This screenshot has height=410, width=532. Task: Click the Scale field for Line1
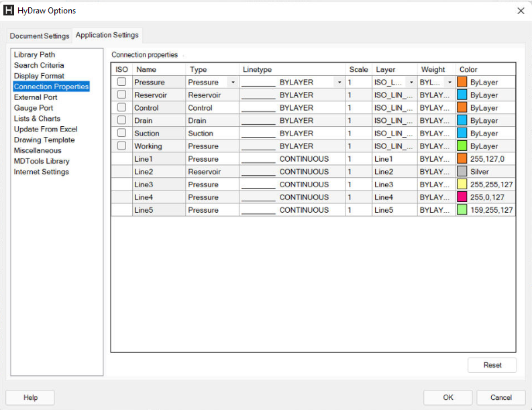(358, 159)
